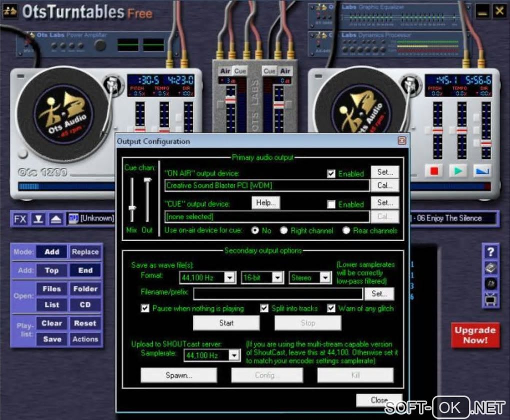Toggle Warn of any glitch checkbox

pos(331,308)
